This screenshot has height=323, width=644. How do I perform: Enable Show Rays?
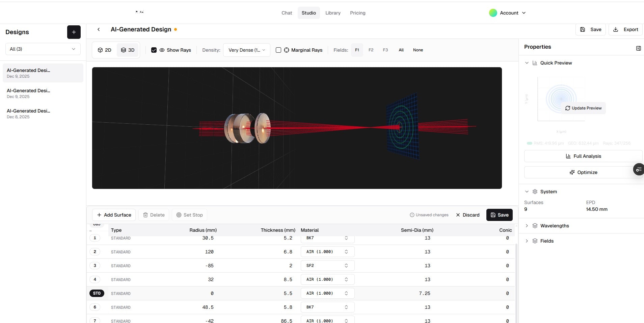point(154,50)
